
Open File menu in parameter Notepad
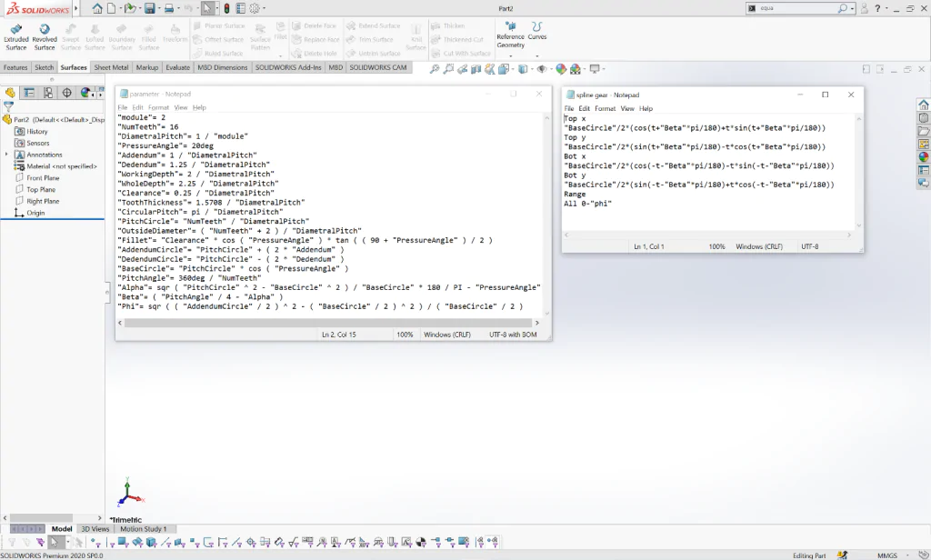pos(123,107)
